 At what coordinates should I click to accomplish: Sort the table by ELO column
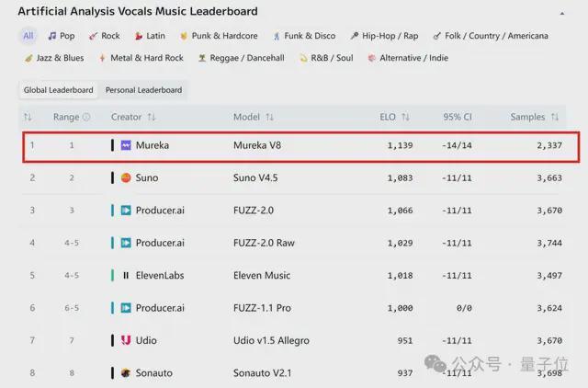[x=395, y=118]
